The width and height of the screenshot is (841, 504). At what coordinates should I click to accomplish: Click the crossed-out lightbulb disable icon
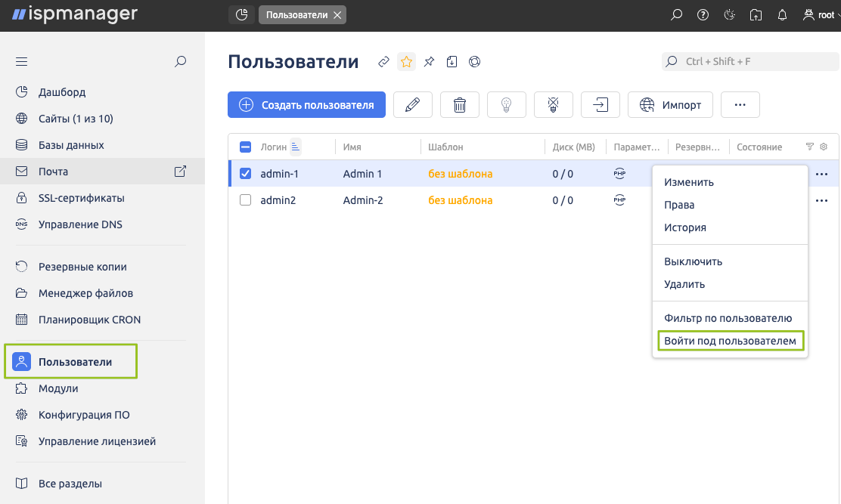pyautogui.click(x=553, y=105)
